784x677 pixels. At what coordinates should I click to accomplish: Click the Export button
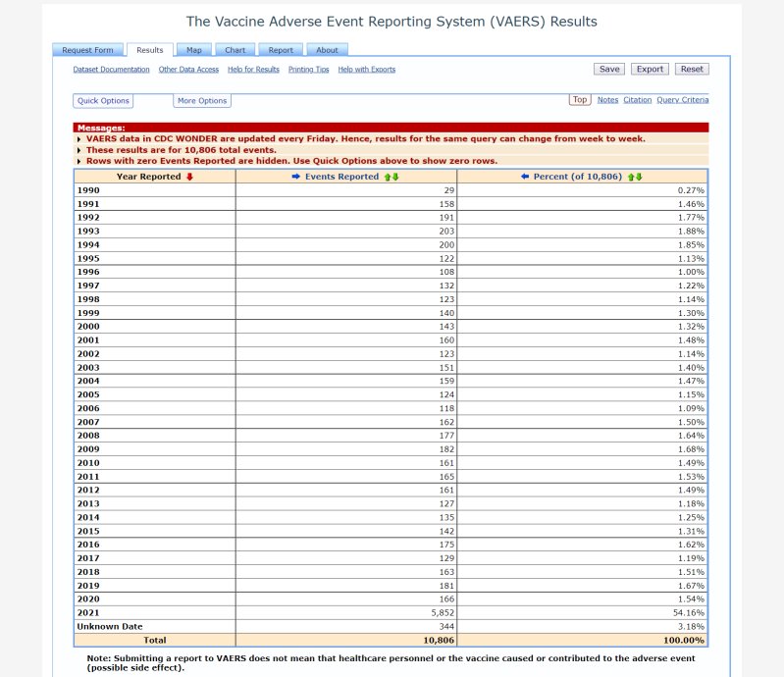pyautogui.click(x=650, y=69)
